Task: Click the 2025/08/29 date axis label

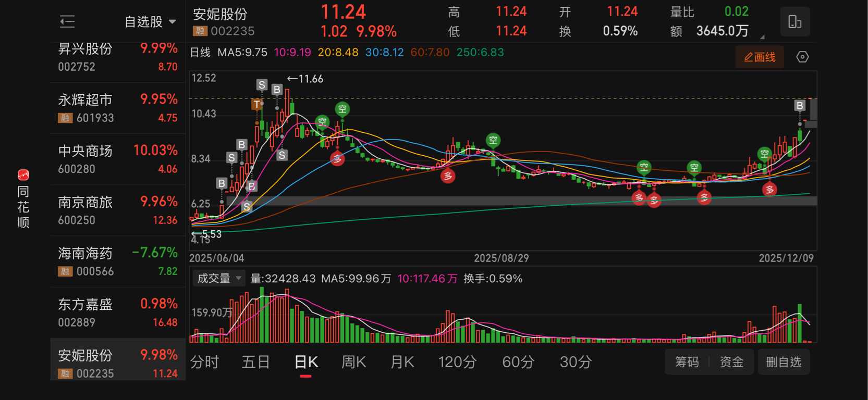Action: (x=501, y=258)
